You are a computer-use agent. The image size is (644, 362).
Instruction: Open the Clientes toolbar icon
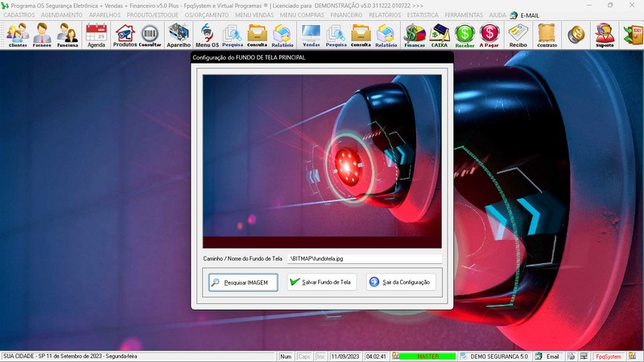[x=18, y=35]
